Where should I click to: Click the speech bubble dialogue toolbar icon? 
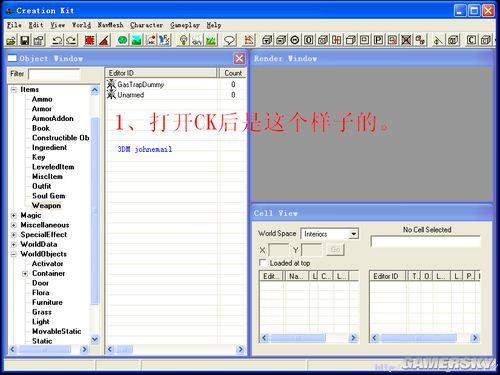(229, 40)
